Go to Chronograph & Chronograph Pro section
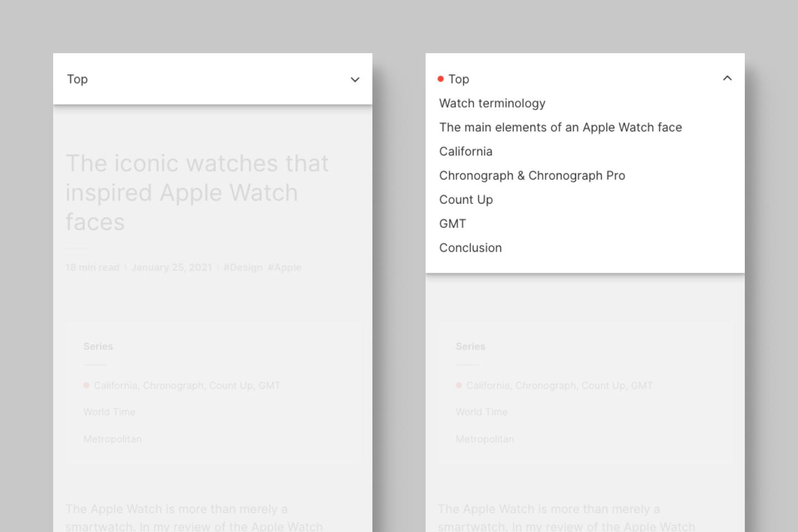798x532 pixels. click(532, 176)
